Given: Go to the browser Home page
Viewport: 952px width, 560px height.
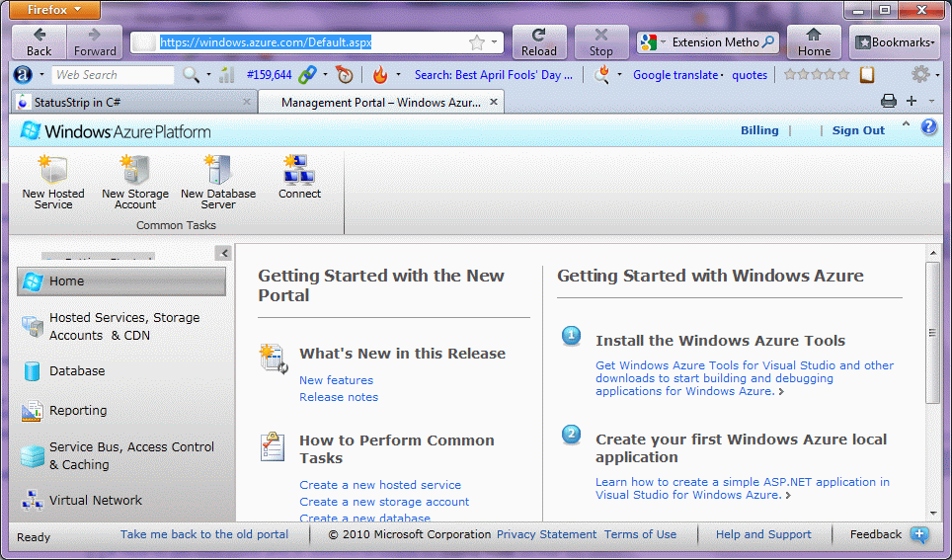Looking at the screenshot, I should 814,42.
